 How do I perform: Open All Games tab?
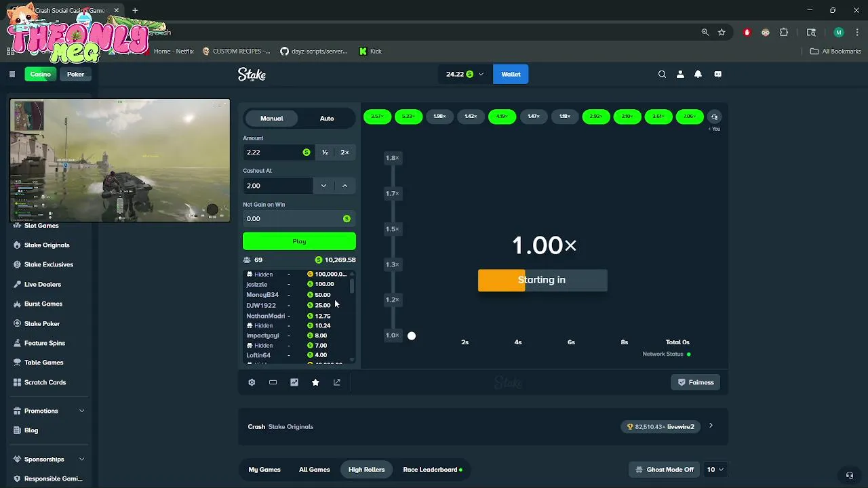coord(315,470)
